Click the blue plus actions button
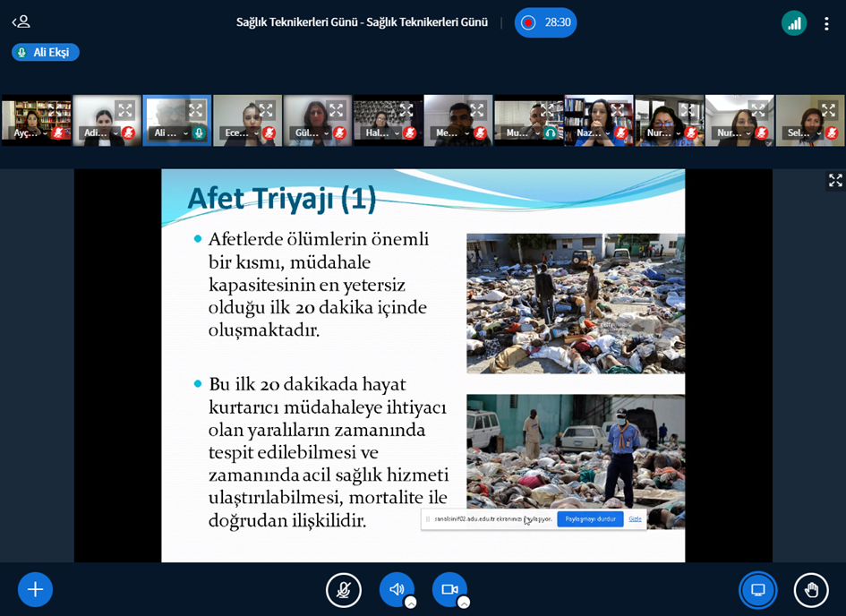The width and height of the screenshot is (846, 616). pyautogui.click(x=35, y=589)
